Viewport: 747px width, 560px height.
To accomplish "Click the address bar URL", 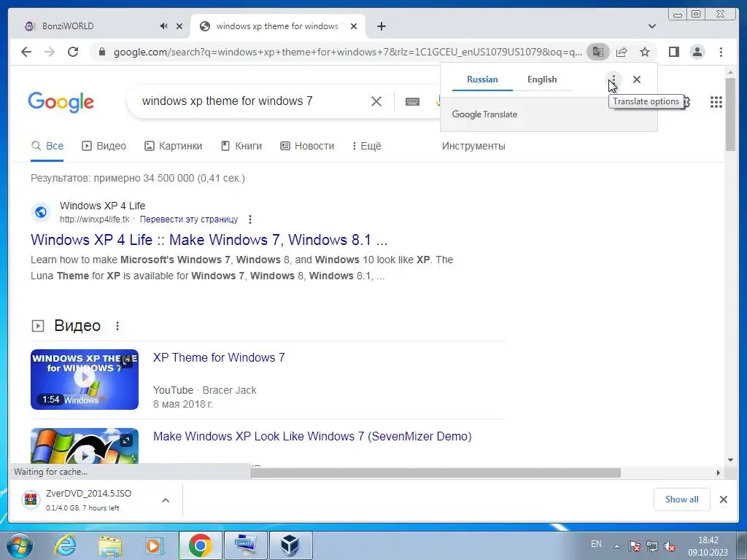I will 347,52.
